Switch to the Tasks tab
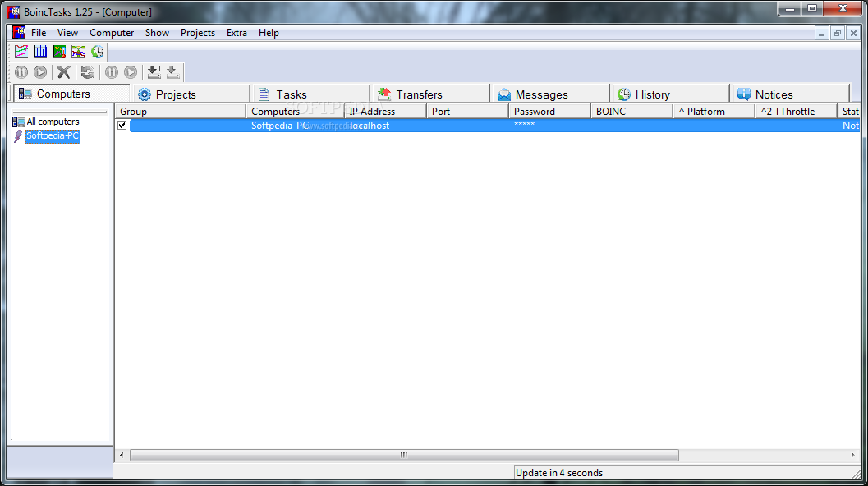The width and height of the screenshot is (868, 486). 311,94
